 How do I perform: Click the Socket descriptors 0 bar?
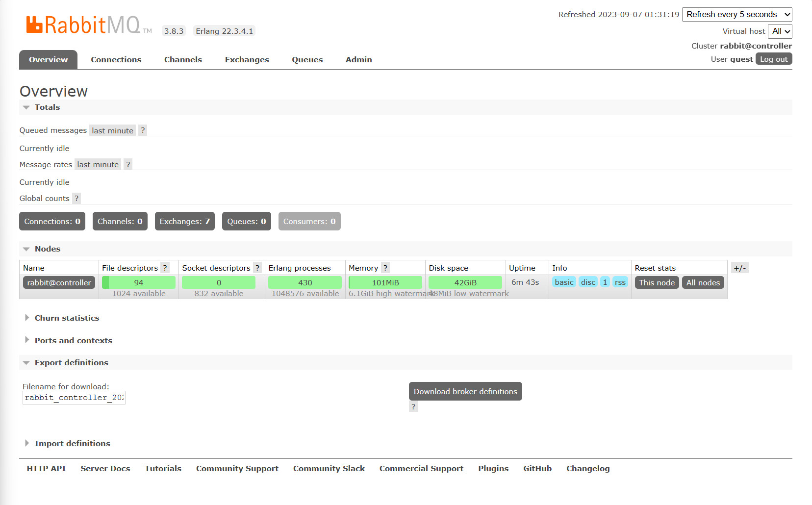point(219,282)
